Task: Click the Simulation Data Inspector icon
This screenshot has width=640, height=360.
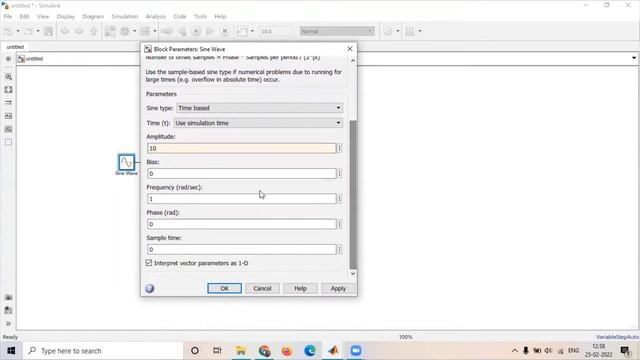Action: click(x=242, y=31)
